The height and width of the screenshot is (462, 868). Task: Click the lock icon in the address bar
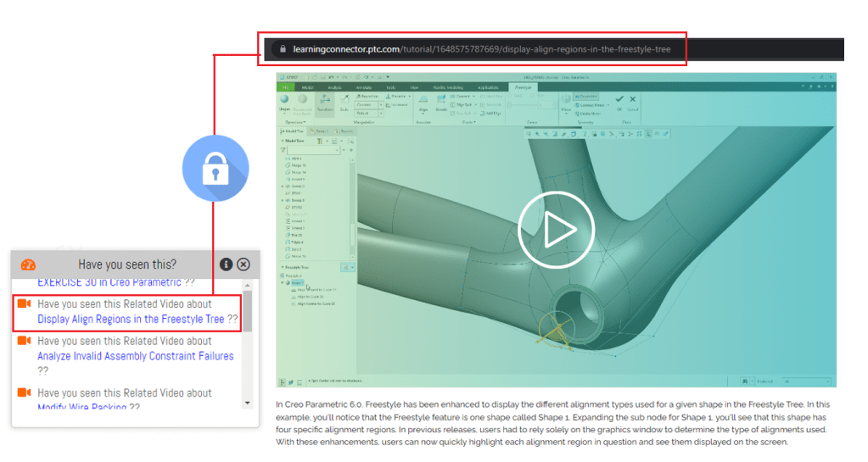coord(282,49)
